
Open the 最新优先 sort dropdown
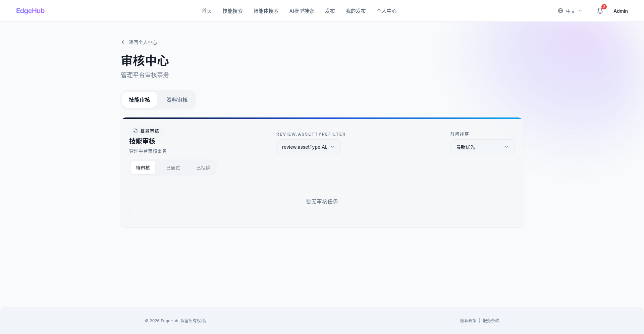click(482, 147)
